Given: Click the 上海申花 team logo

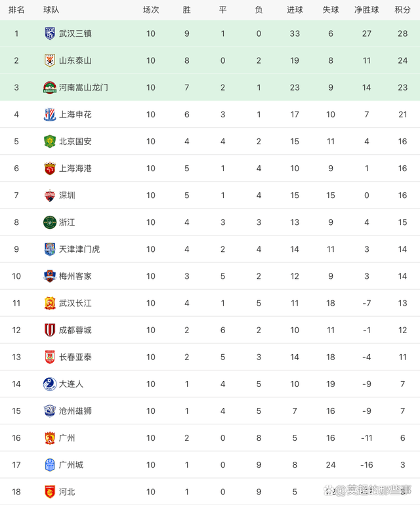Looking at the screenshot, I should pos(50,114).
